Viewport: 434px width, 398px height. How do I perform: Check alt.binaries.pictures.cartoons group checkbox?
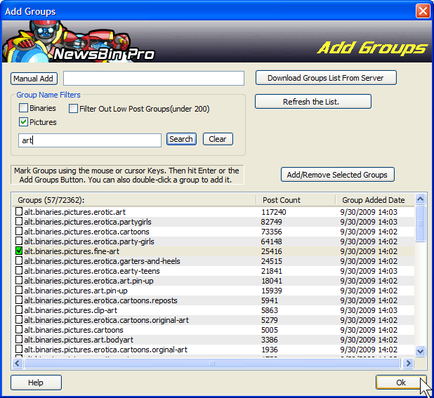tap(19, 329)
